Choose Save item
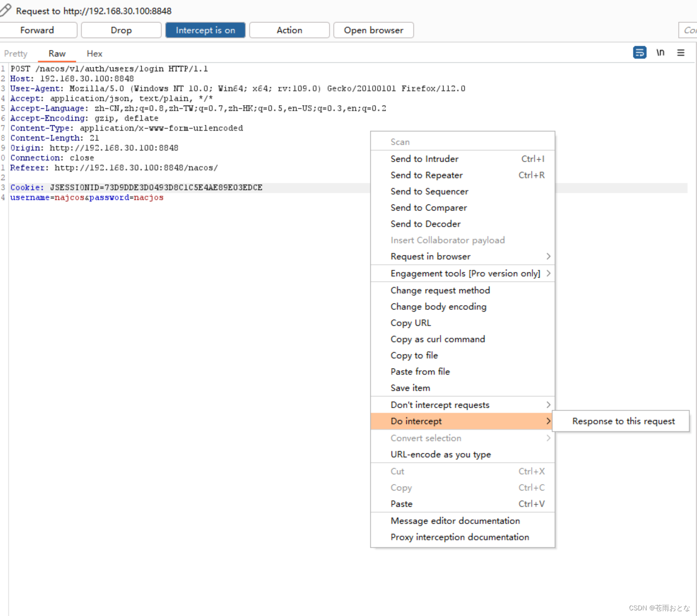This screenshot has height=616, width=697. tap(463, 388)
